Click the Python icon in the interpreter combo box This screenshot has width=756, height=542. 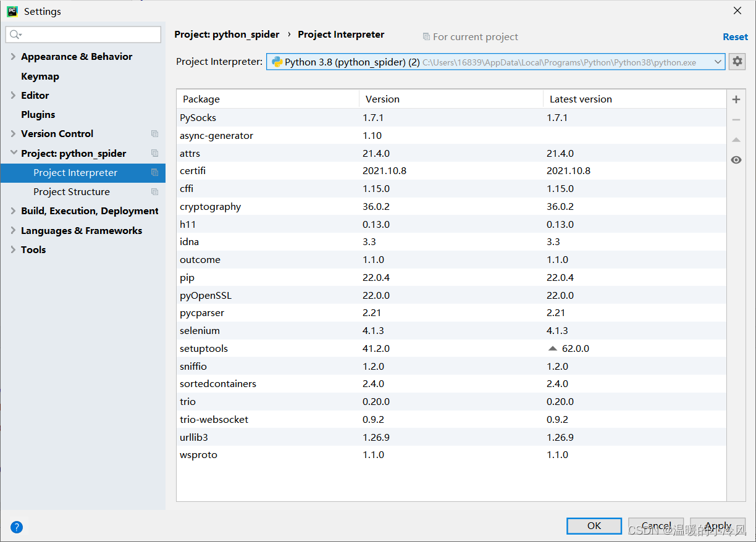point(277,62)
